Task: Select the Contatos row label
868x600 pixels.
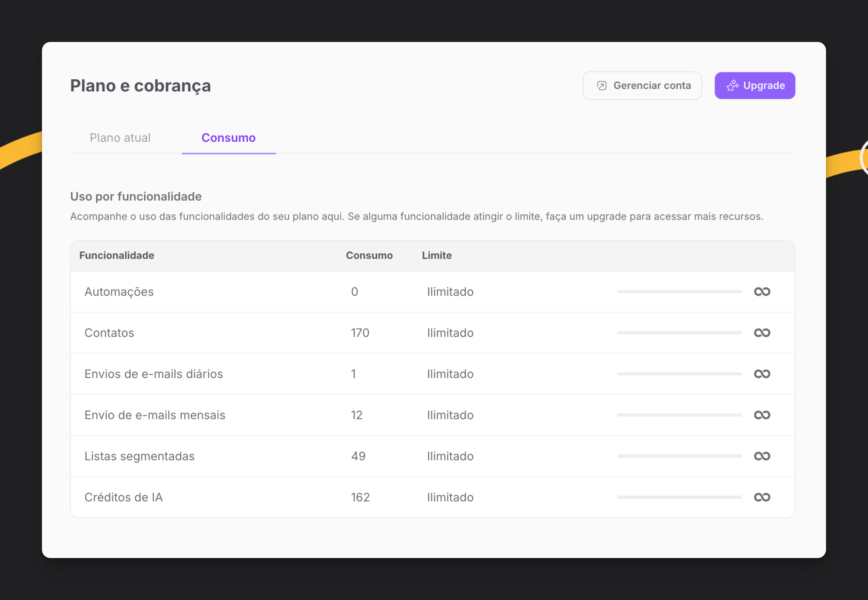Action: (109, 333)
